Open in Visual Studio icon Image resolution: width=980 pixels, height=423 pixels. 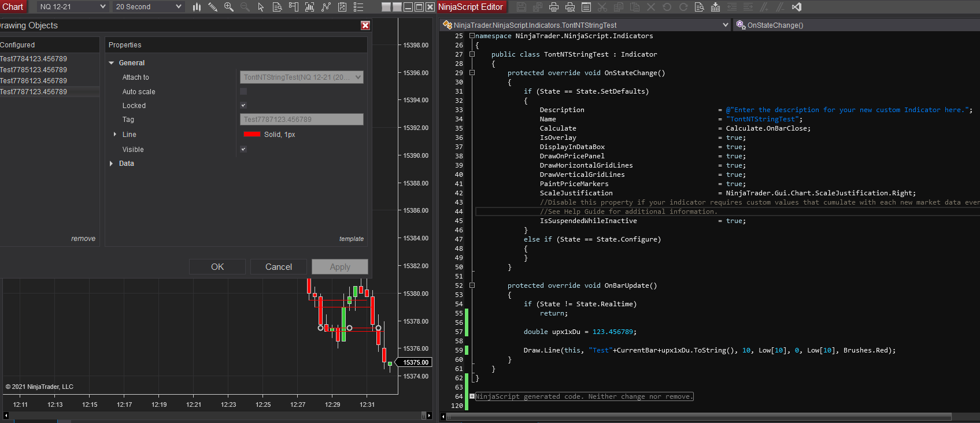pyautogui.click(x=796, y=7)
